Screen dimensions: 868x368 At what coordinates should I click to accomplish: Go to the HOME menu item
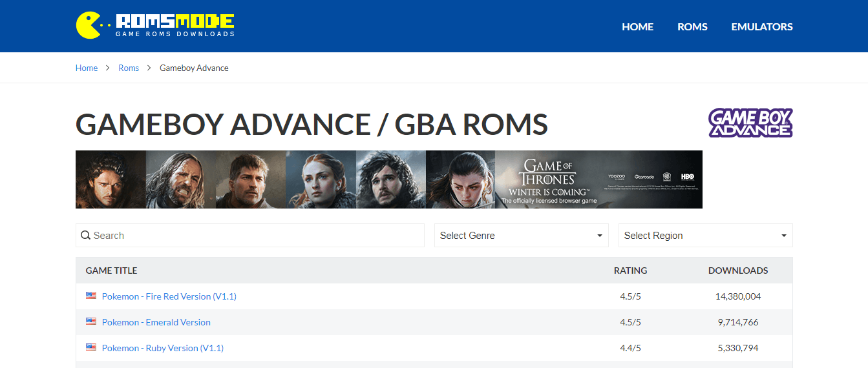[x=638, y=27]
